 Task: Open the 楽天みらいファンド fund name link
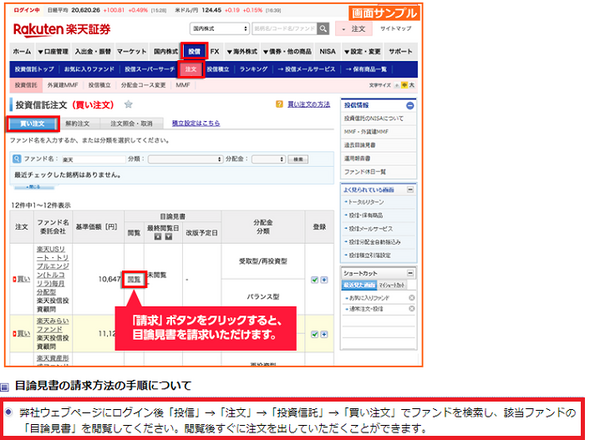click(x=53, y=325)
